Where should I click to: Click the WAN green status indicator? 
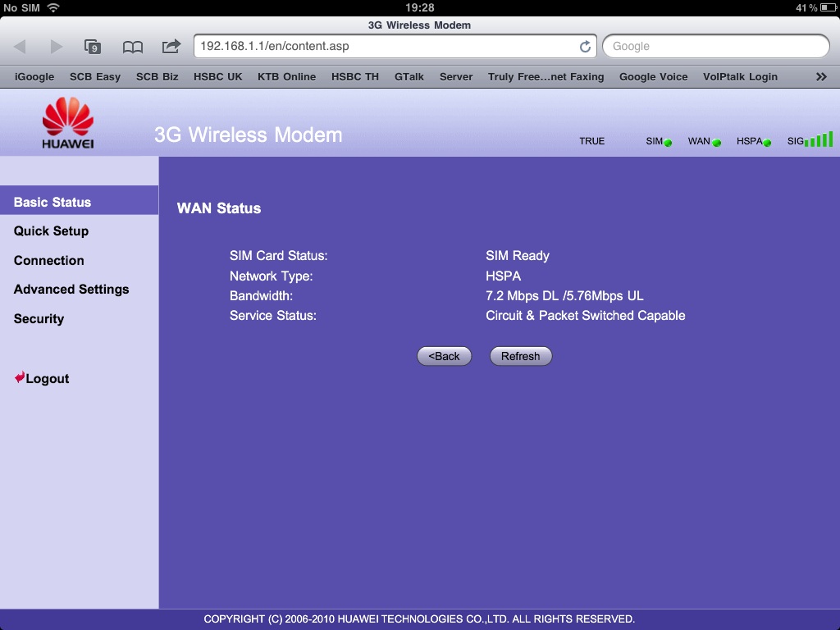click(x=717, y=143)
